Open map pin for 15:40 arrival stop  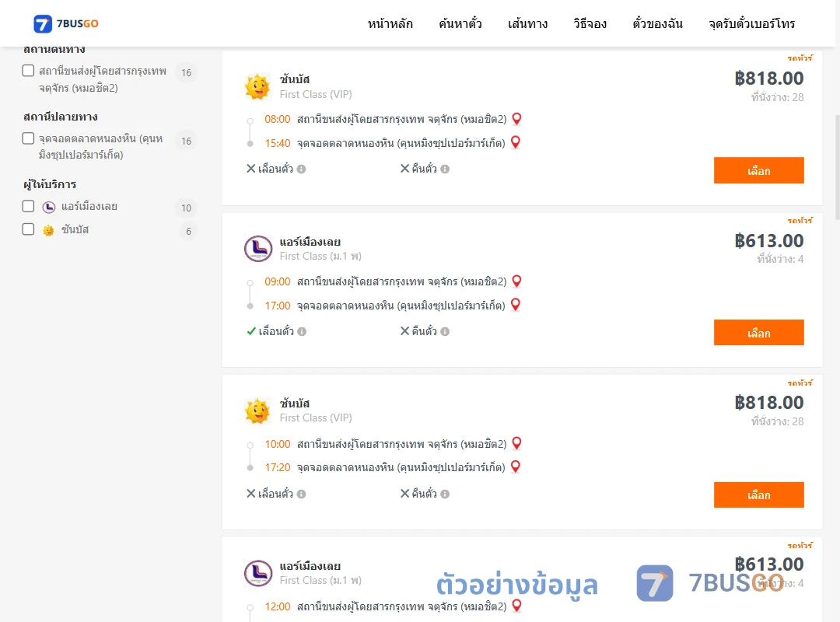516,142
